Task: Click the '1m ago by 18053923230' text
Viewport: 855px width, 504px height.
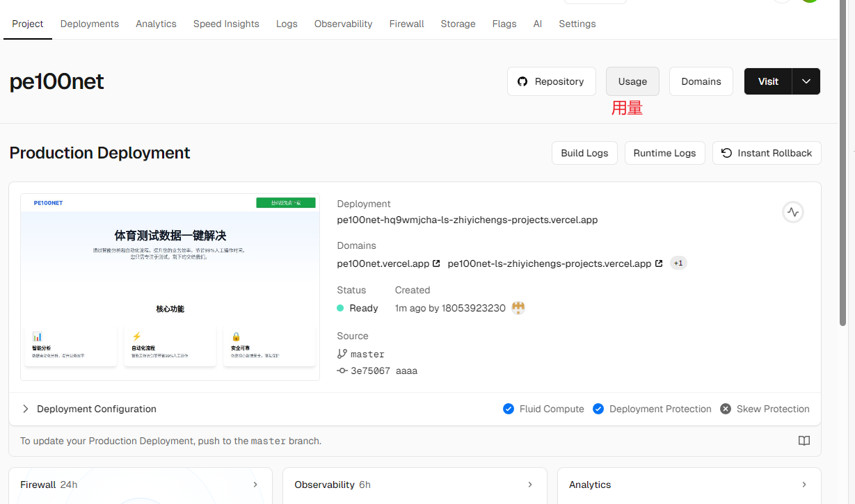Action: [450, 308]
